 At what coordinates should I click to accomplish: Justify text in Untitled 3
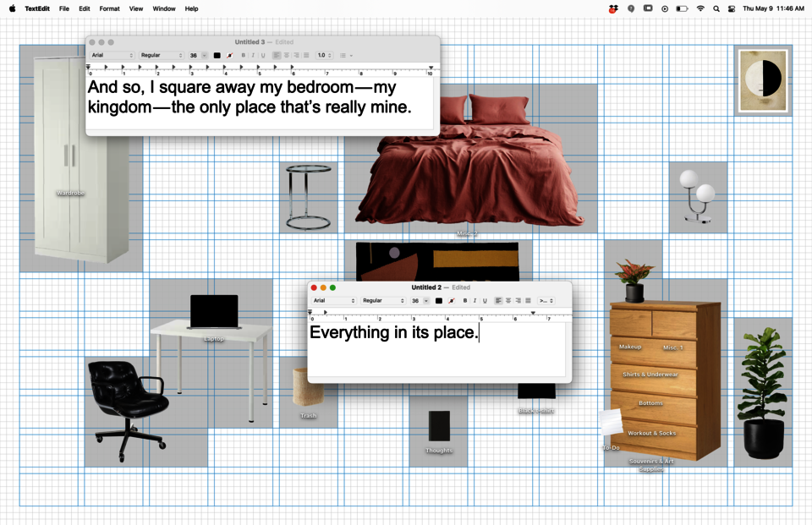click(306, 55)
